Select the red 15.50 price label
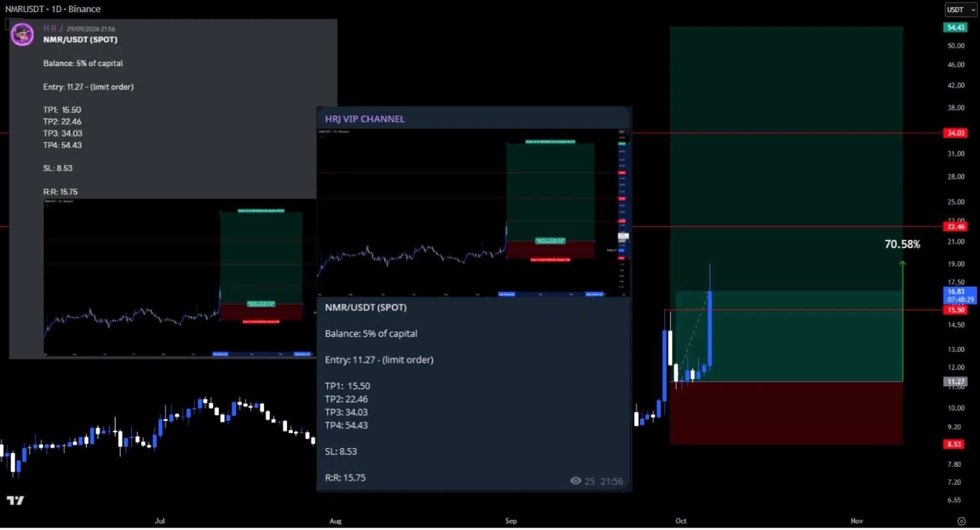Image resolution: width=980 pixels, height=530 pixels. (956, 310)
